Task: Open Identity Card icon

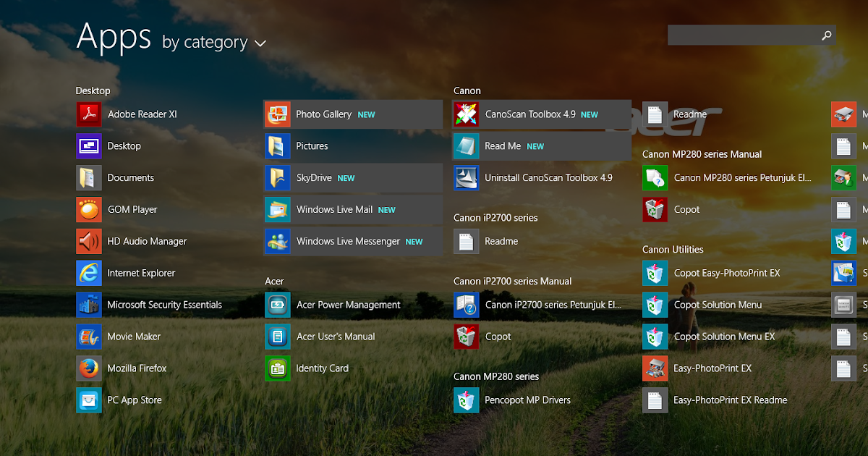Action: coord(278,368)
